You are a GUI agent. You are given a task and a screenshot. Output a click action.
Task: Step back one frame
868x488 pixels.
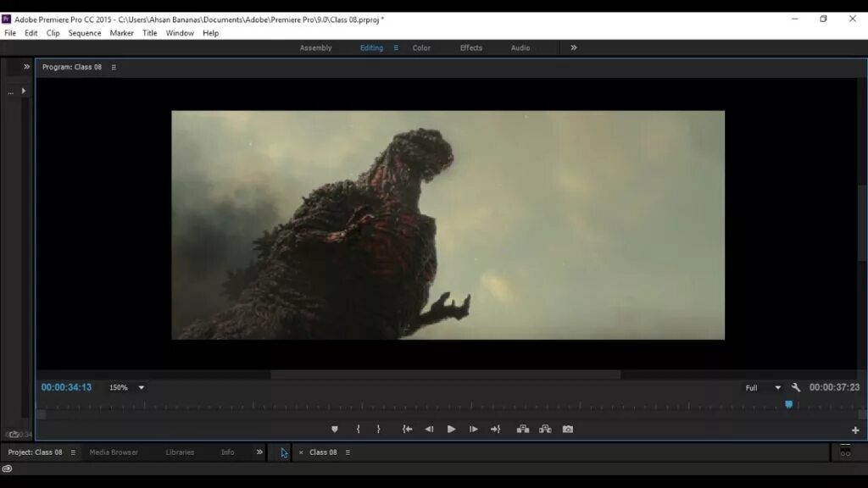[x=429, y=430]
